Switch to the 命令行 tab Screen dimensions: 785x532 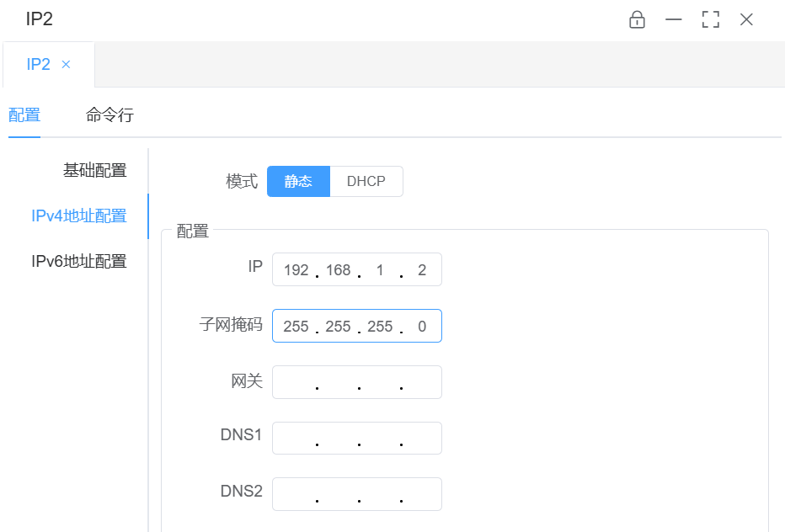[109, 115]
